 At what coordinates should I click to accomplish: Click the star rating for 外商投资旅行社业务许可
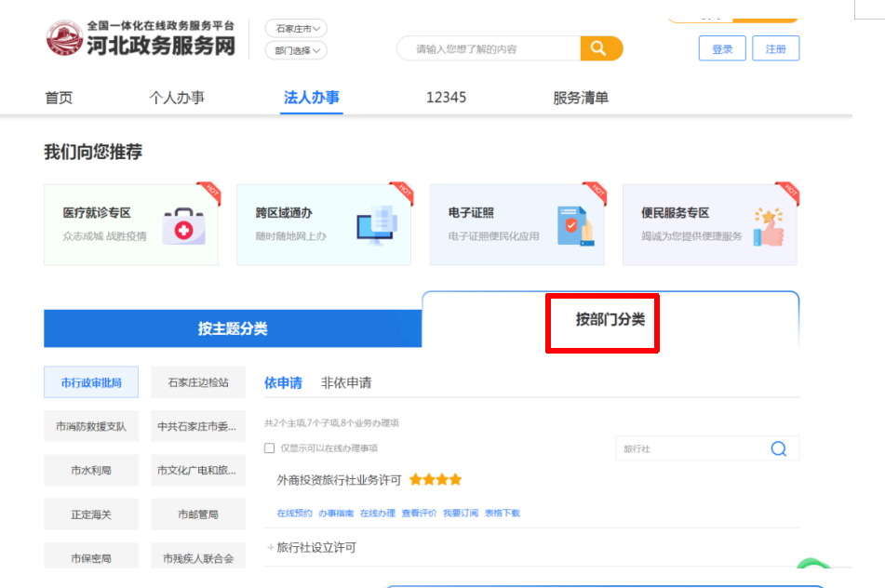(x=435, y=480)
